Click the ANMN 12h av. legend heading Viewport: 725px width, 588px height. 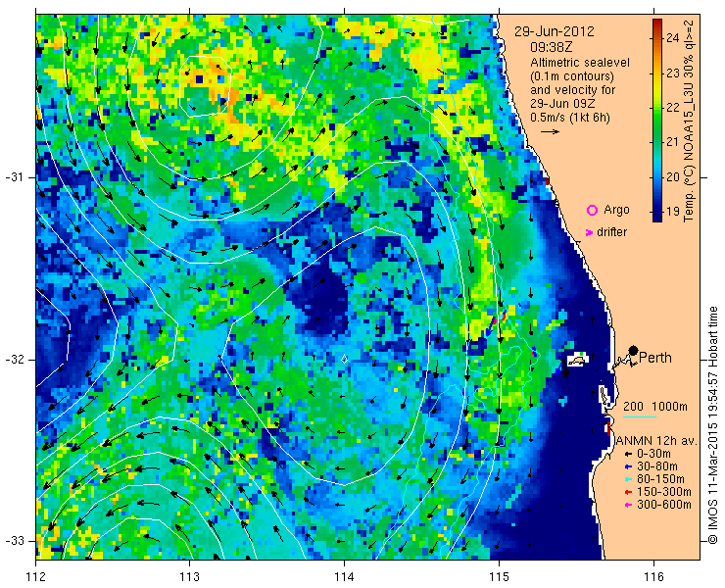click(656, 441)
